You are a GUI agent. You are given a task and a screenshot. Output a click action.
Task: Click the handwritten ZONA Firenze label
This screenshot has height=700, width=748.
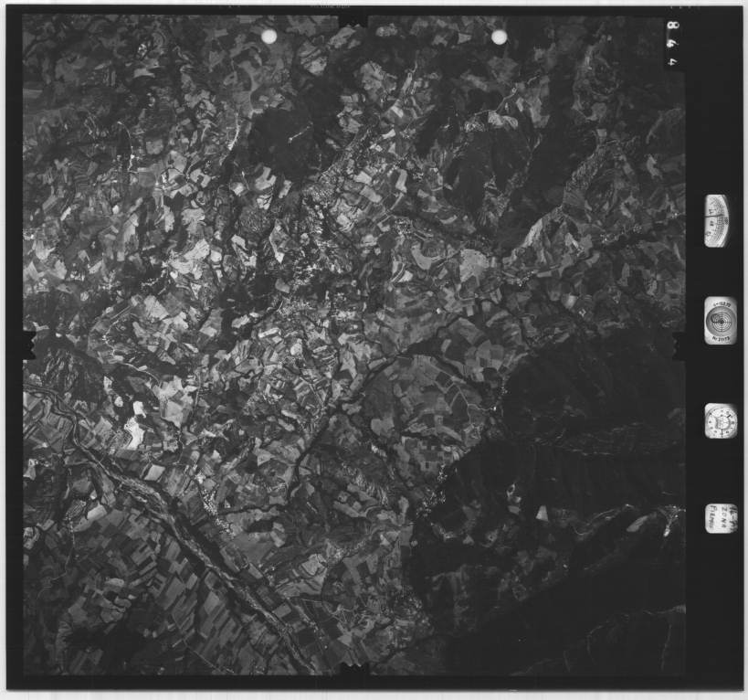coord(719,519)
